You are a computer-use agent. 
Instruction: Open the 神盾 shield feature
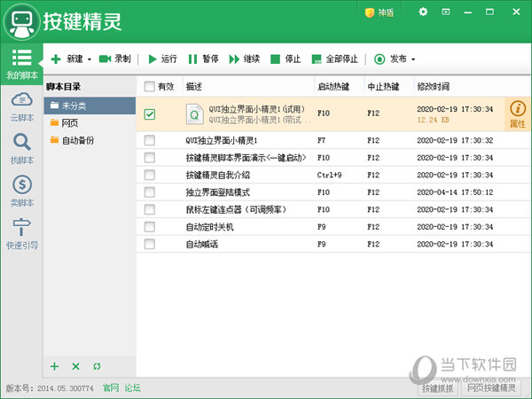click(379, 13)
